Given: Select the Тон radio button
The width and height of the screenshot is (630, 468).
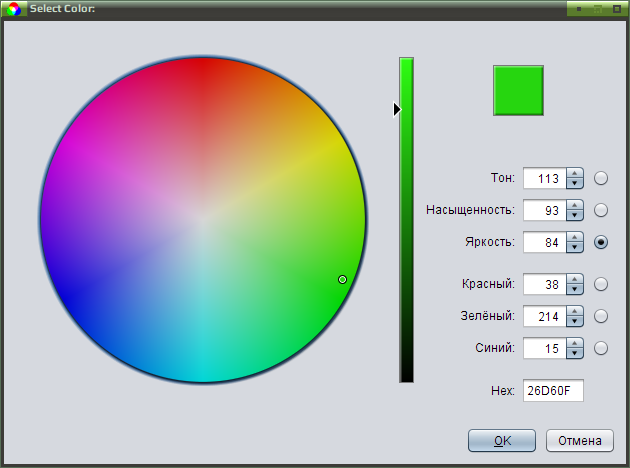Looking at the screenshot, I should point(601,178).
